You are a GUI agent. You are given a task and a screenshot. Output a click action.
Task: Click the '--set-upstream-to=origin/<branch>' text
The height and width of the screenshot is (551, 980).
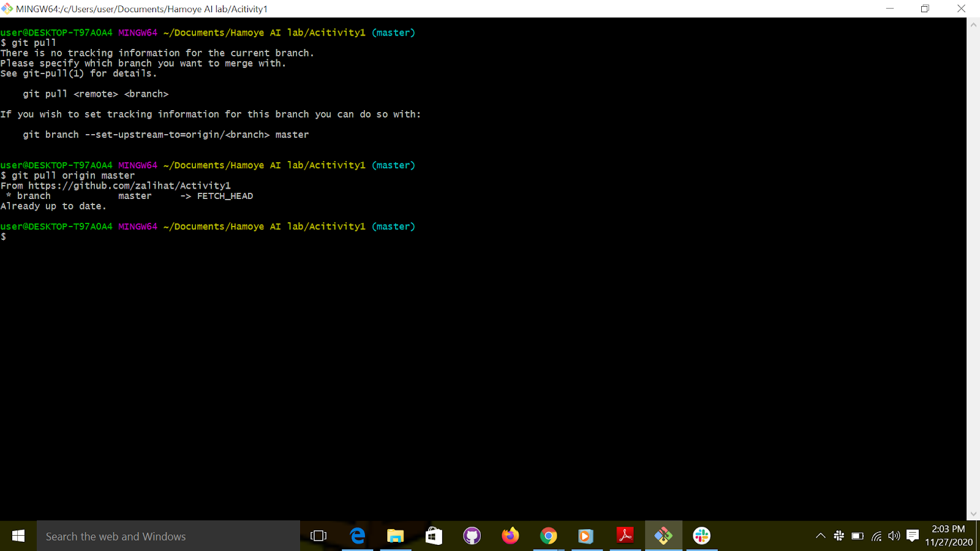click(x=177, y=135)
